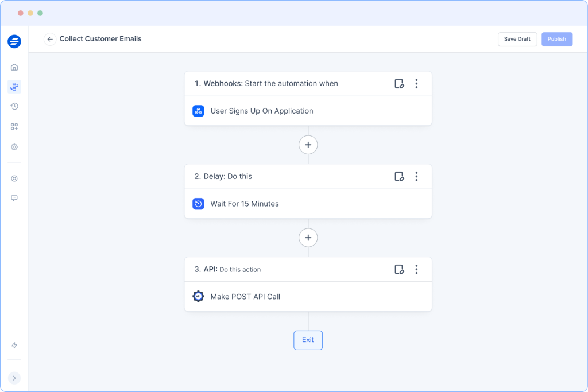
Task: Select the Automations workflow icon in sidebar
Action: coord(14,87)
